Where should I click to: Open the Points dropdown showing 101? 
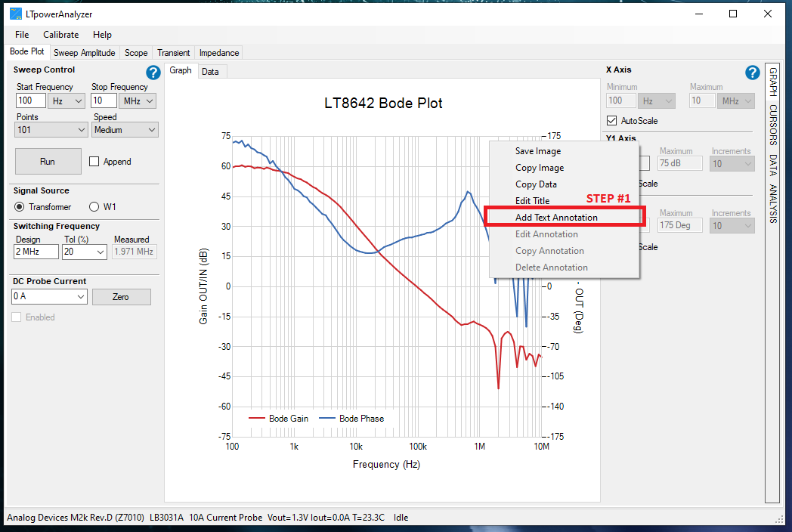click(x=51, y=130)
